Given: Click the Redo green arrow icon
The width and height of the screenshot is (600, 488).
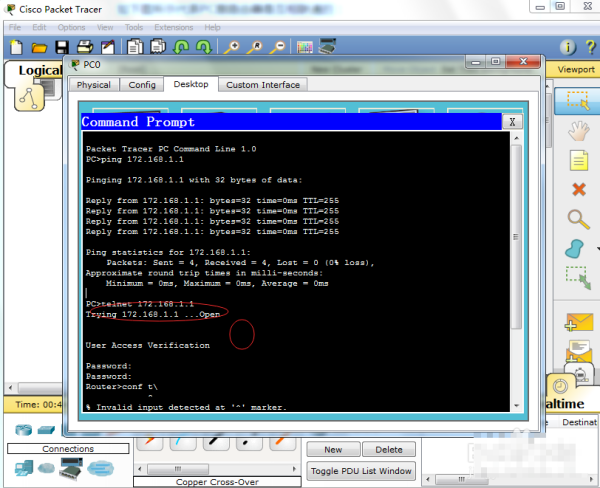Looking at the screenshot, I should click(x=204, y=47).
